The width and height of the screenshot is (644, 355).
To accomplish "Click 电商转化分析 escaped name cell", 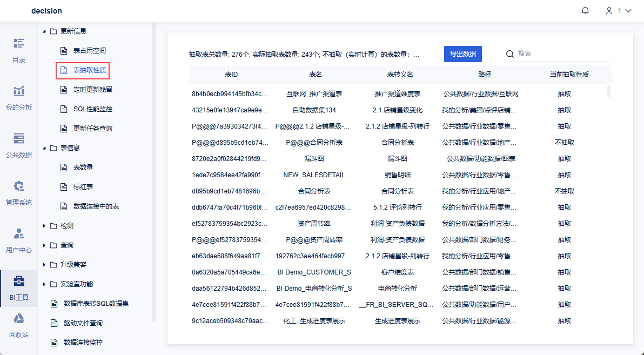I will tap(398, 289).
